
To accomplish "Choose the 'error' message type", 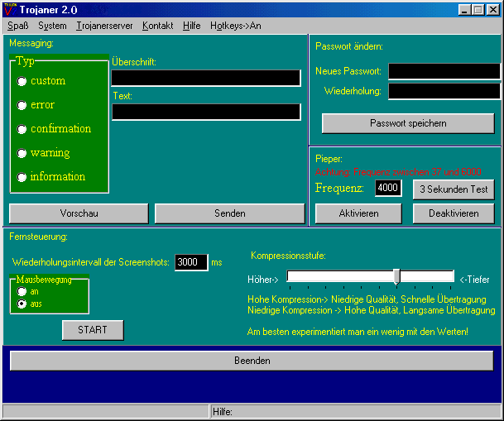I will [x=22, y=105].
